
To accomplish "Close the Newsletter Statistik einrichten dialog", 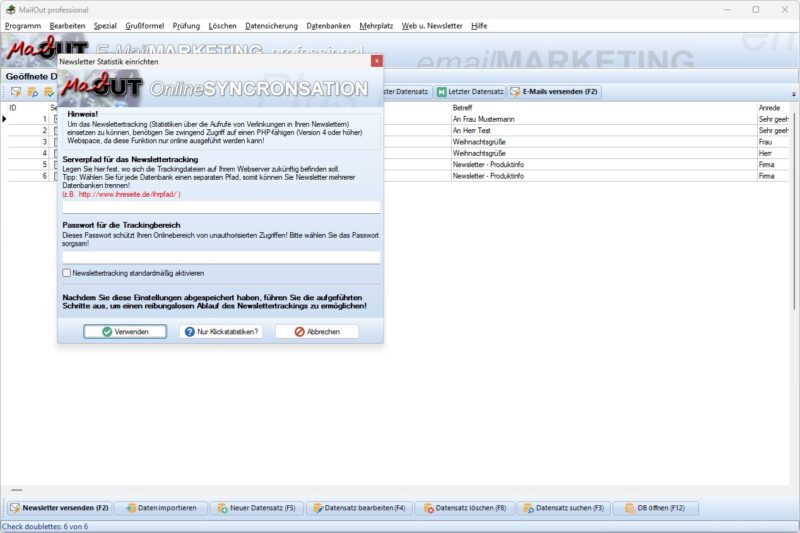I will (377, 61).
